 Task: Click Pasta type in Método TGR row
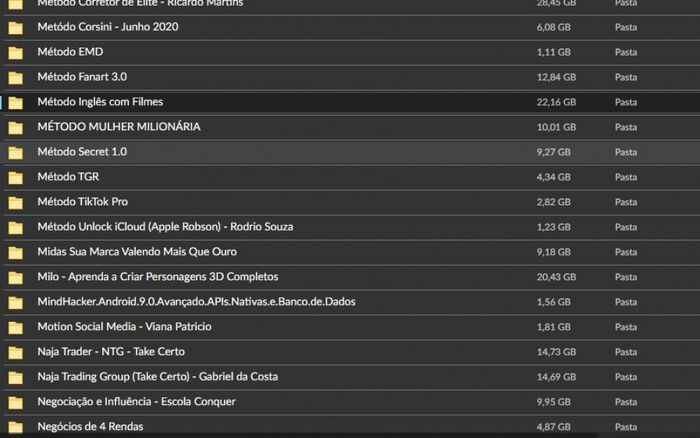point(626,177)
